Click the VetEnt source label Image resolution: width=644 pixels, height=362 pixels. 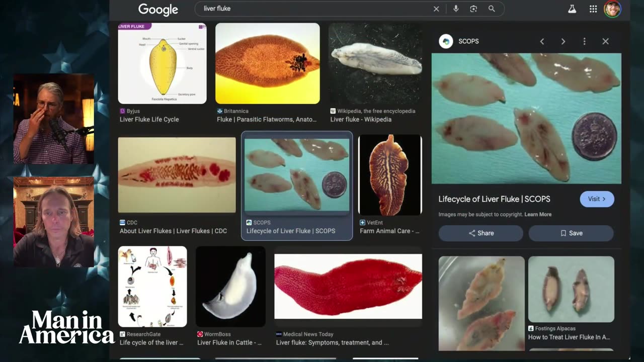click(375, 223)
